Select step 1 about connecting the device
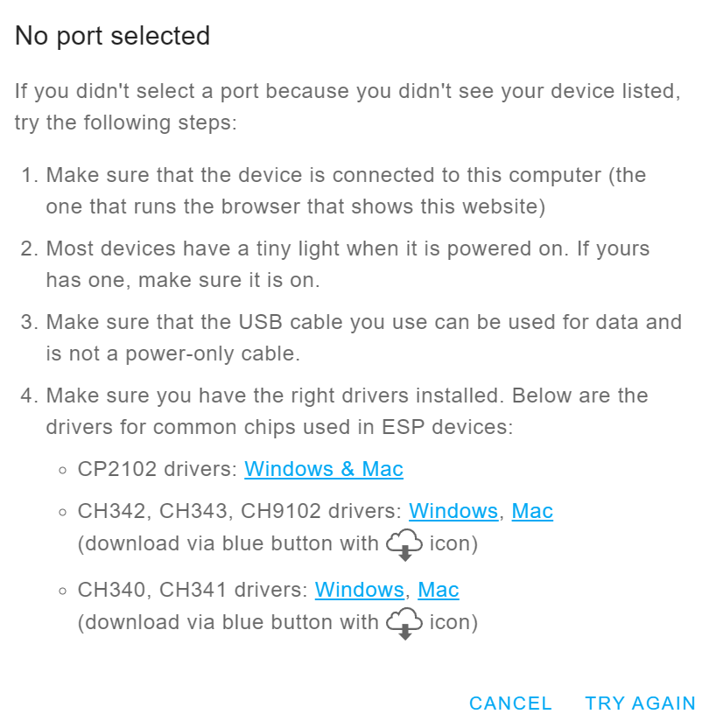 coord(345,191)
